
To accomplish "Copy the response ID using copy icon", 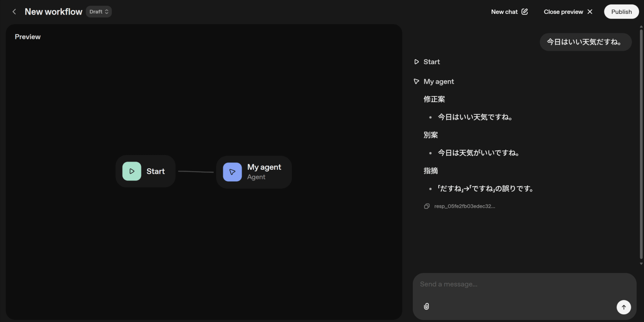I will pos(427,206).
